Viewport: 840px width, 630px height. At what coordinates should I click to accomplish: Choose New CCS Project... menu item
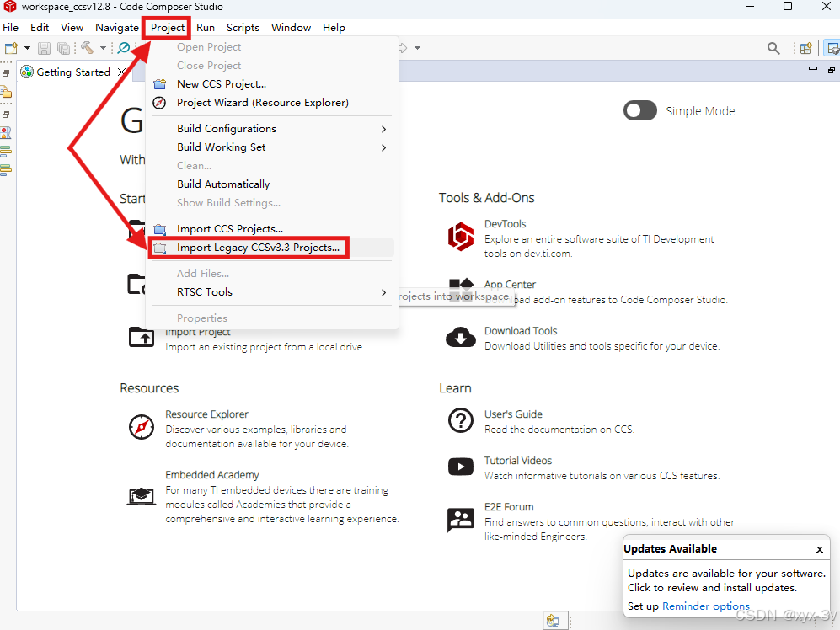click(x=271, y=84)
